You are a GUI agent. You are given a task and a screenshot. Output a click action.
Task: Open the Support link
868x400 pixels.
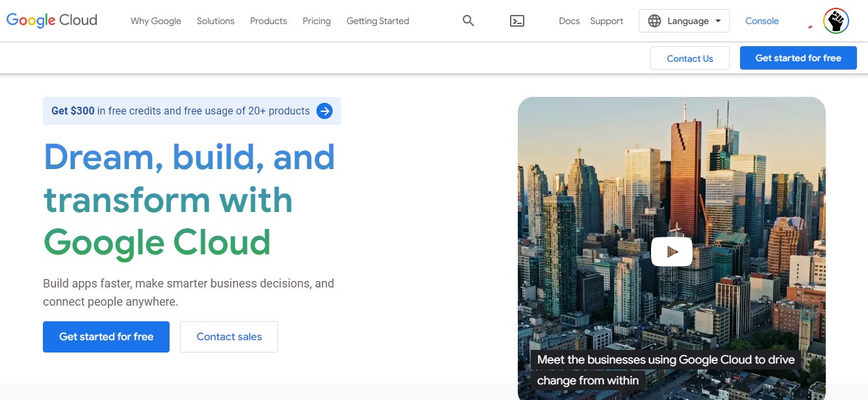point(607,21)
